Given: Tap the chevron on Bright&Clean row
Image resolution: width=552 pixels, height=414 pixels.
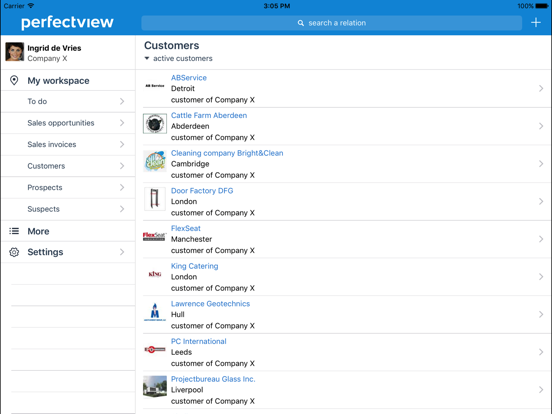Looking at the screenshot, I should (541, 164).
